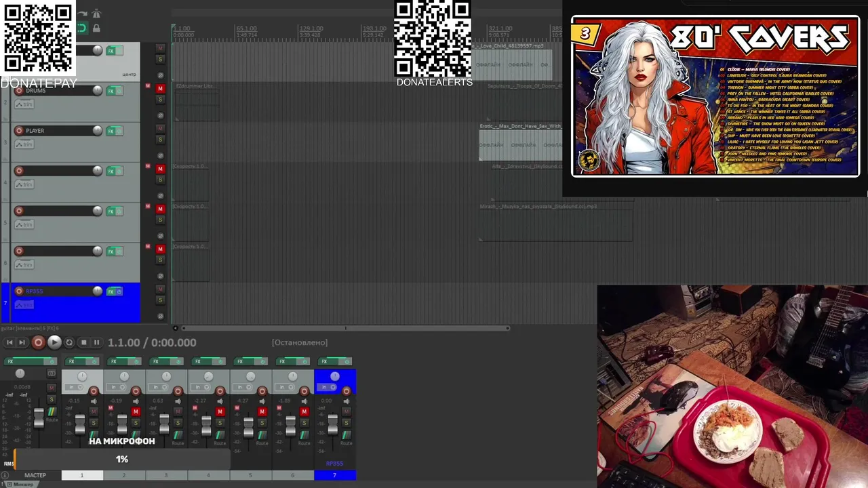
Task: Toggle input monitoring speaker on mixer strip 7
Action: (x=347, y=401)
